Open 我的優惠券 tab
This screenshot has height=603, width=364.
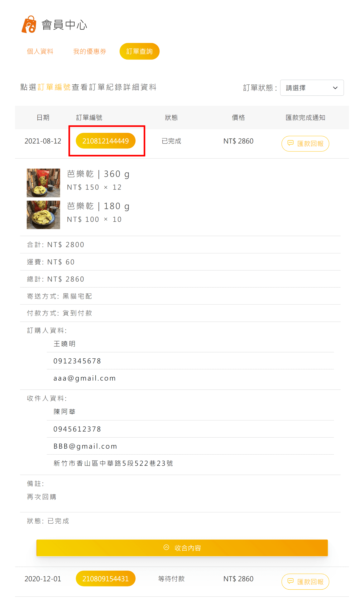click(x=90, y=51)
